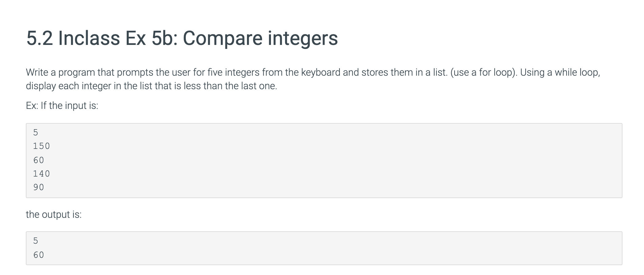Click the label 'the output is:'
Image resolution: width=644 pixels, height=275 pixels.
pyautogui.click(x=54, y=214)
